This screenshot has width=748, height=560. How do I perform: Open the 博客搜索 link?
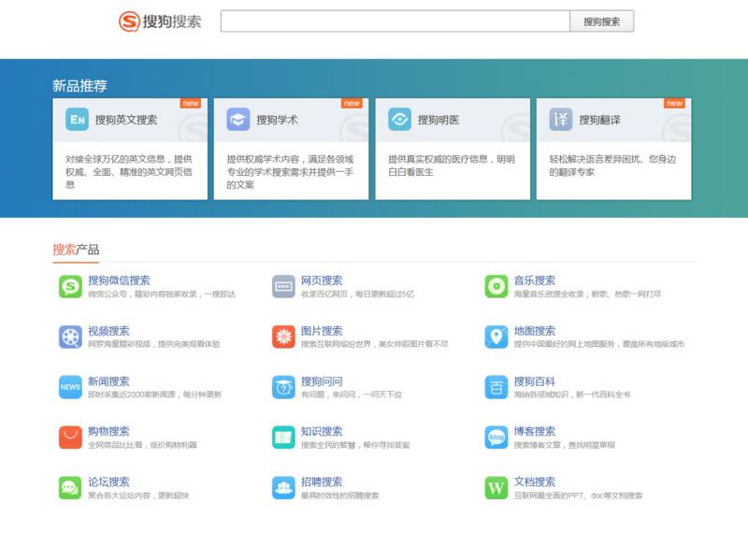coord(535,432)
